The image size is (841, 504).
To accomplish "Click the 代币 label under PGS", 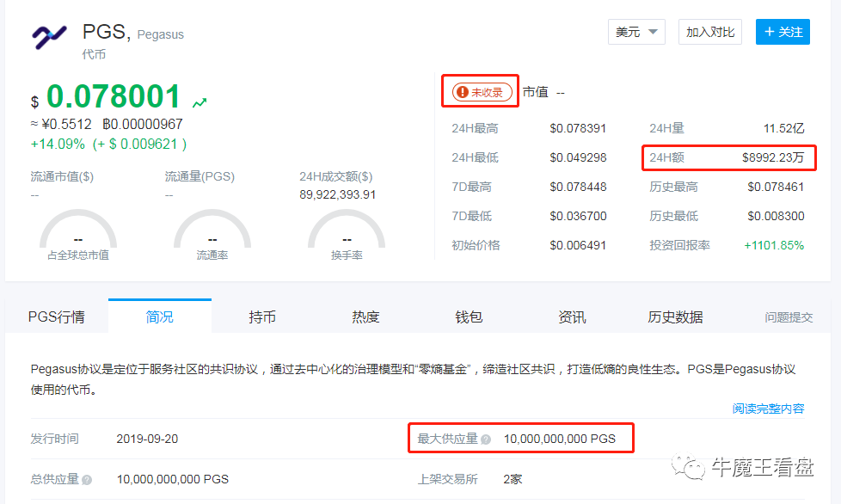I will [94, 54].
